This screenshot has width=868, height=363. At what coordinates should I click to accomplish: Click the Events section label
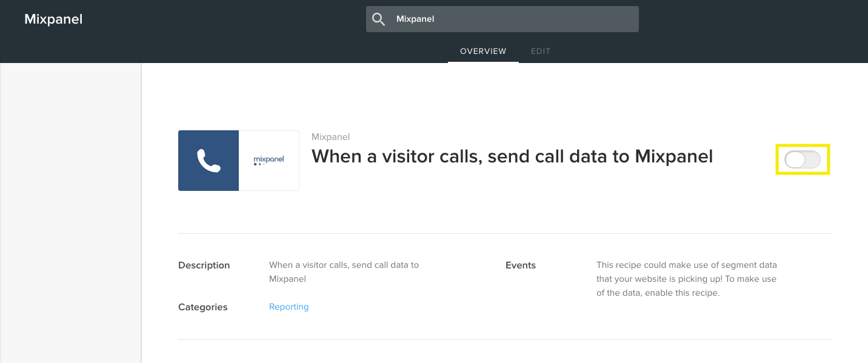click(520, 265)
